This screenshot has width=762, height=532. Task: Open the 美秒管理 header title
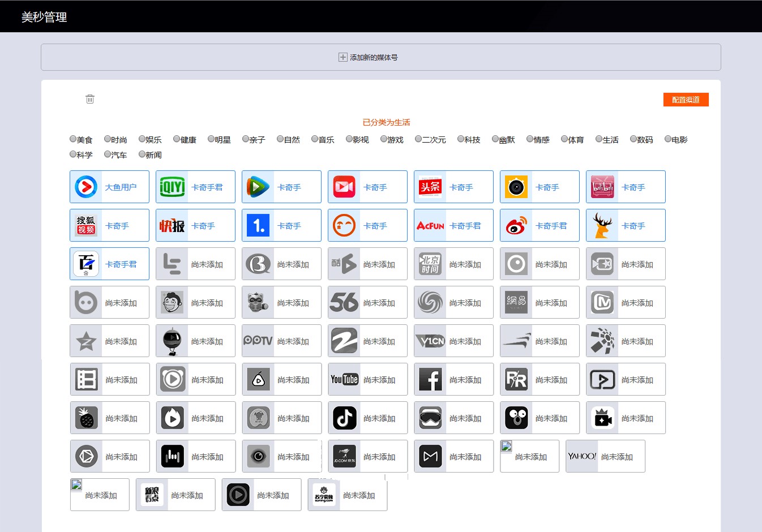44,17
